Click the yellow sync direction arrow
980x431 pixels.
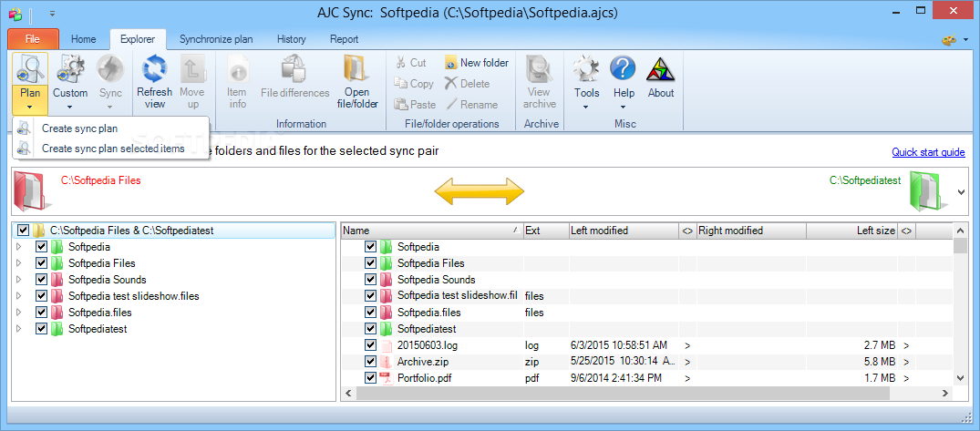(479, 190)
